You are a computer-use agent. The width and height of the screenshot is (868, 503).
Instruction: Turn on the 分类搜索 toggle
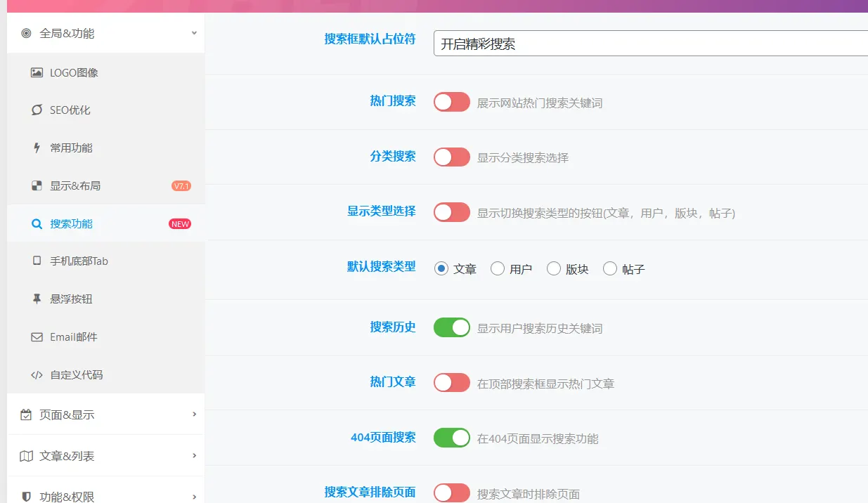pyautogui.click(x=451, y=157)
